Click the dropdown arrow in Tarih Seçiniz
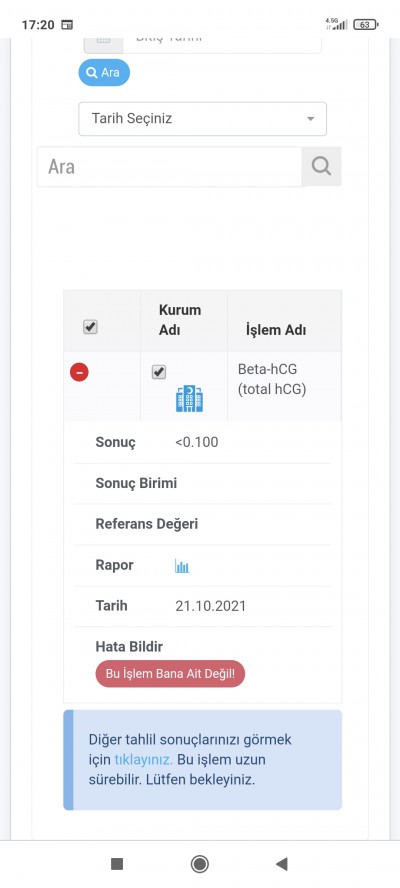400x888 pixels. [310, 119]
